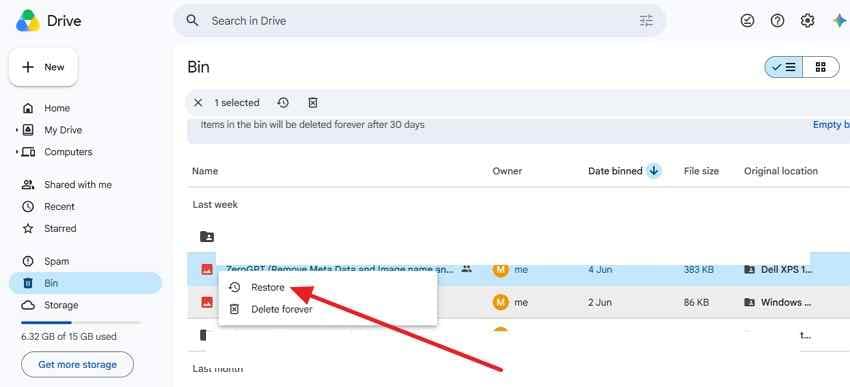Click owner avatar in the 2 Jun row
Screen dimensions: 850x387
pos(500,302)
